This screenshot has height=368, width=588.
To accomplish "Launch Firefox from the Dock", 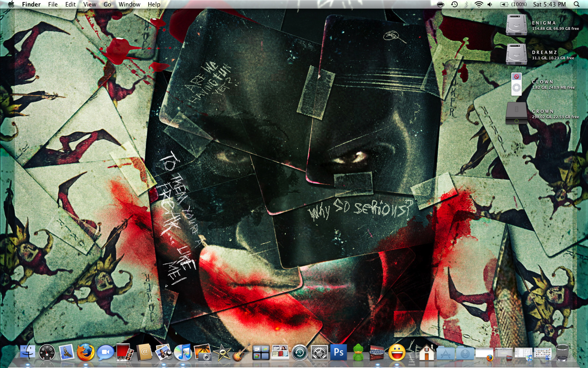I will [x=86, y=352].
